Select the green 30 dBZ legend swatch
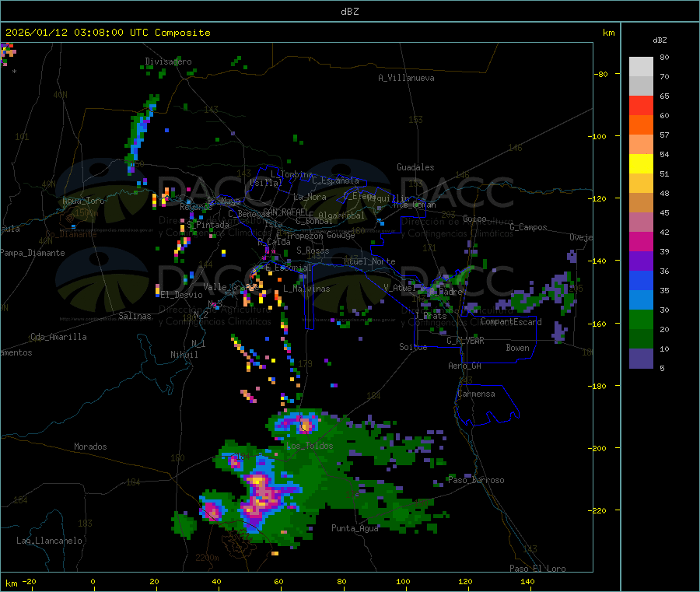The height and width of the screenshot is (592, 700). pyautogui.click(x=641, y=319)
